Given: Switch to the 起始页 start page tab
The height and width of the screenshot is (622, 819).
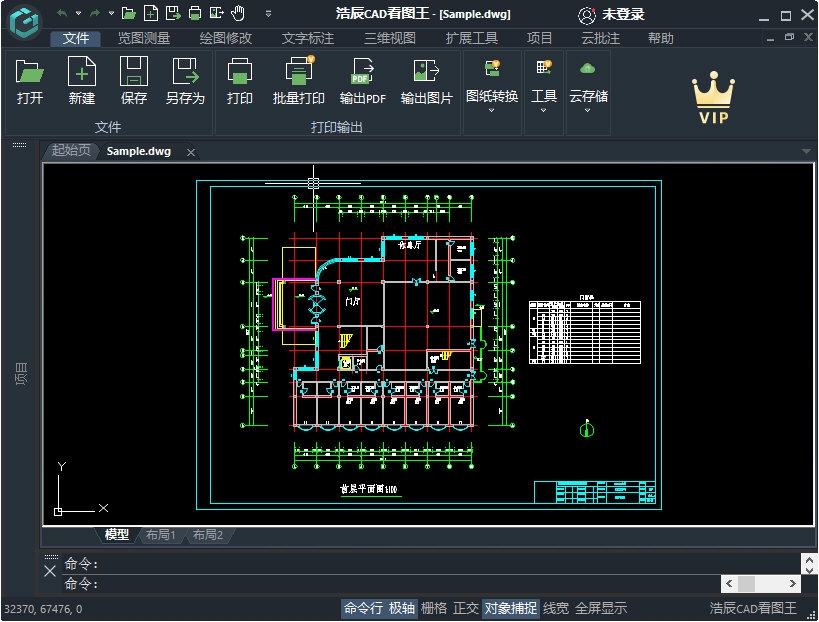Looking at the screenshot, I should click(71, 151).
